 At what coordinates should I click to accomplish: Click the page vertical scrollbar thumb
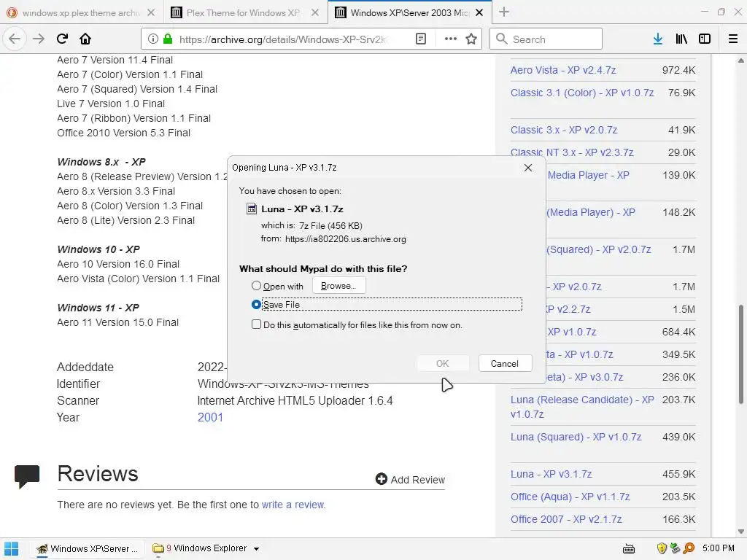[x=741, y=354]
